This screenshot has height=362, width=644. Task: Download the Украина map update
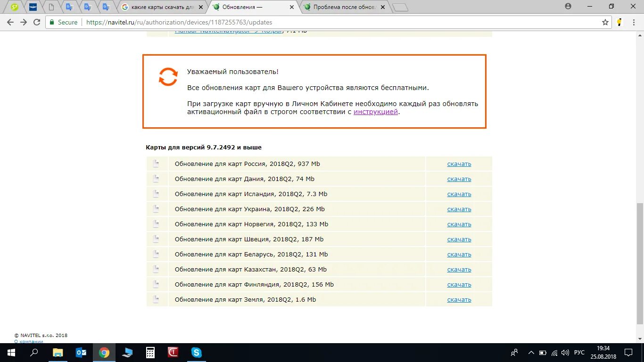point(459,209)
